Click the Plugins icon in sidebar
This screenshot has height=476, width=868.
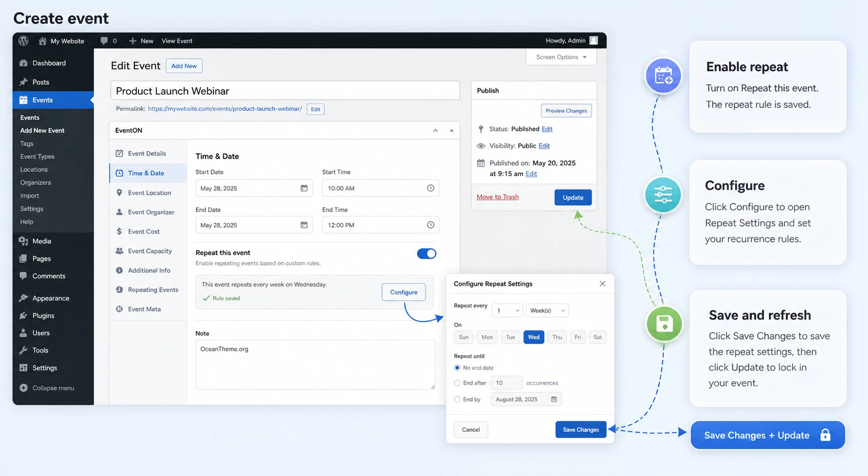[x=24, y=316]
